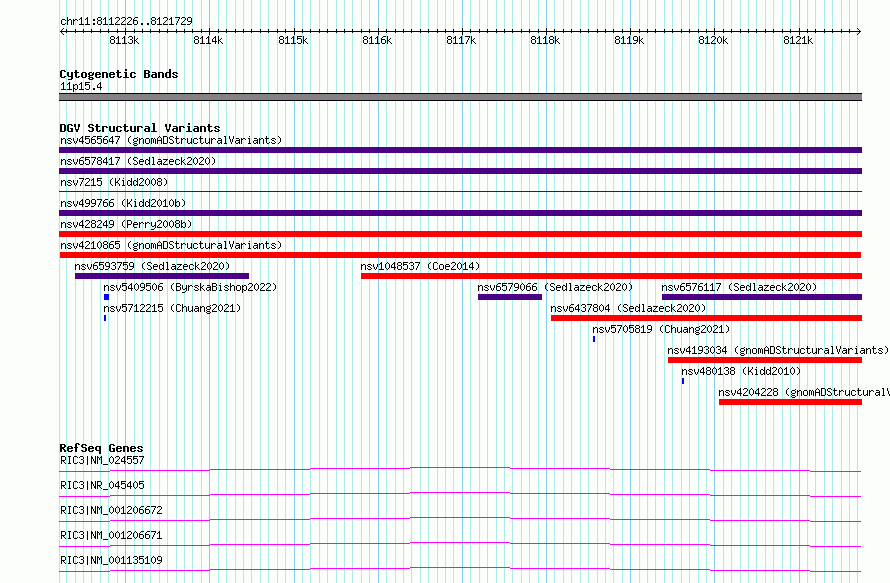Image resolution: width=890 pixels, height=583 pixels.
Task: Click the nsv480138 (Kidd2010) blue marker
Action: pos(683,381)
